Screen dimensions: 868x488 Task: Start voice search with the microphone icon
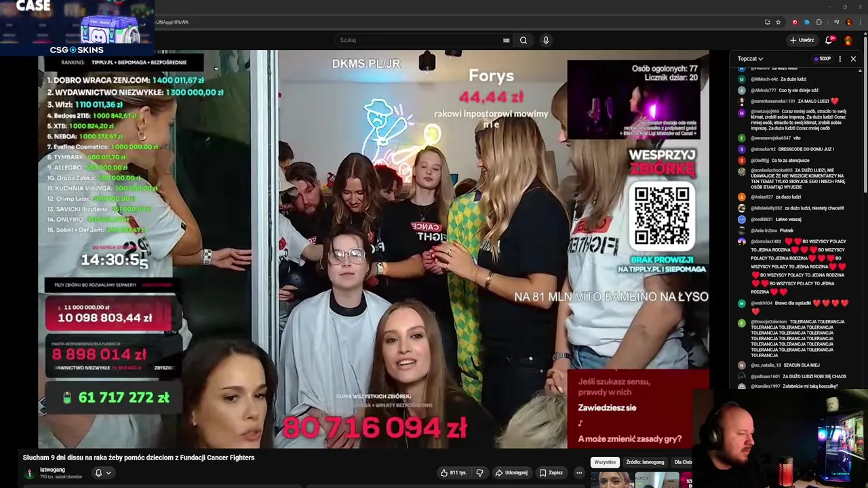click(x=546, y=40)
